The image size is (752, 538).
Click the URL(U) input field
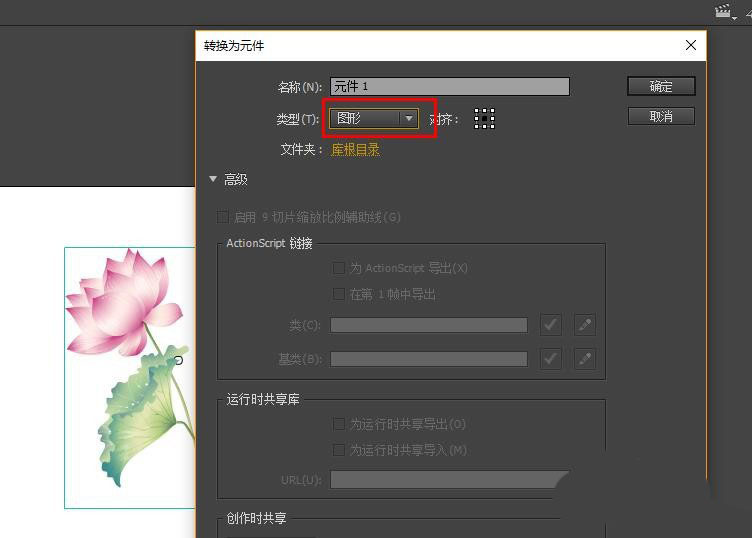click(x=448, y=480)
